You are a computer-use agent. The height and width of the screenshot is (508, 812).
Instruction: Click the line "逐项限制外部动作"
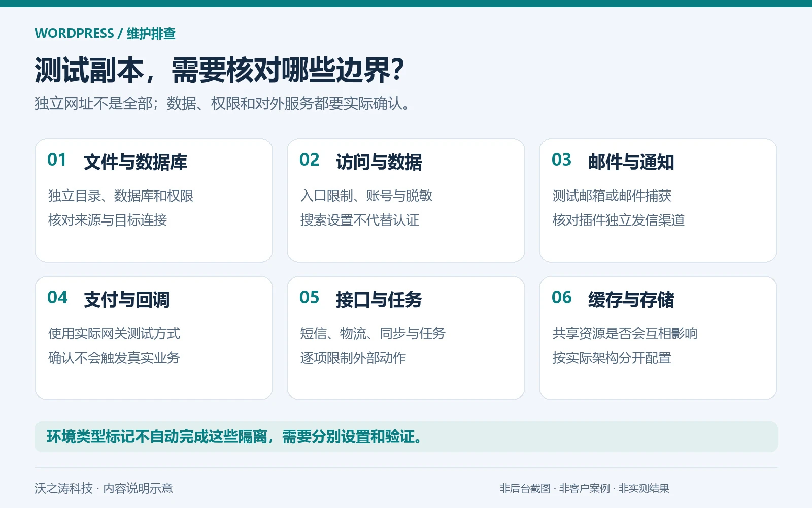[353, 358]
